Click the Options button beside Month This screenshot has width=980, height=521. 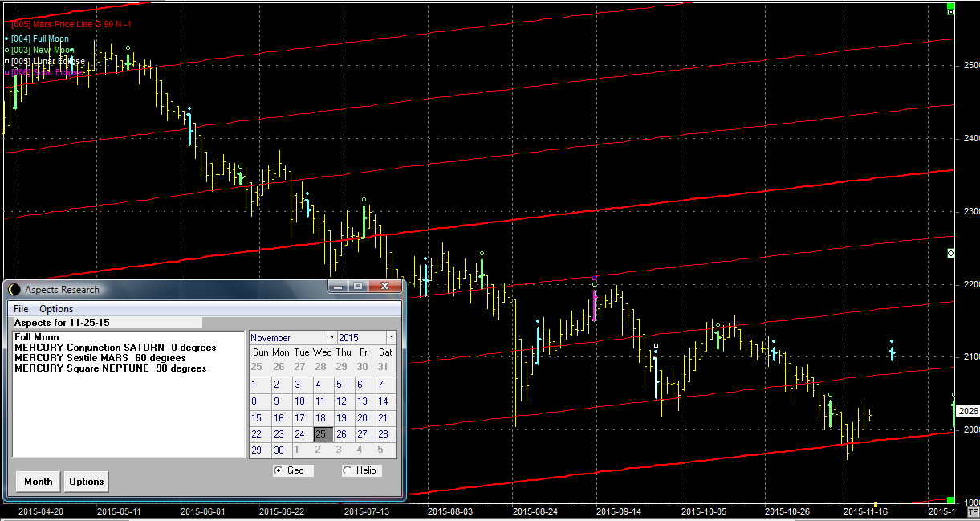pos(86,482)
